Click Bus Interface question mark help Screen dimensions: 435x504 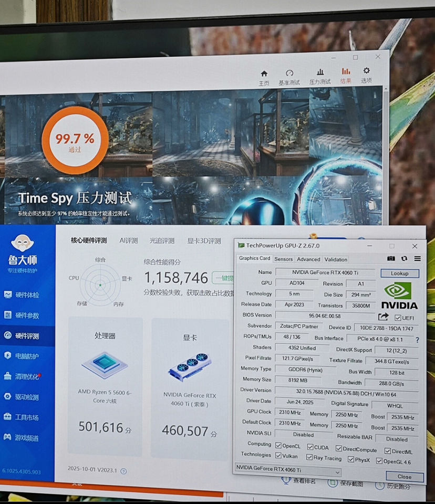(417, 340)
